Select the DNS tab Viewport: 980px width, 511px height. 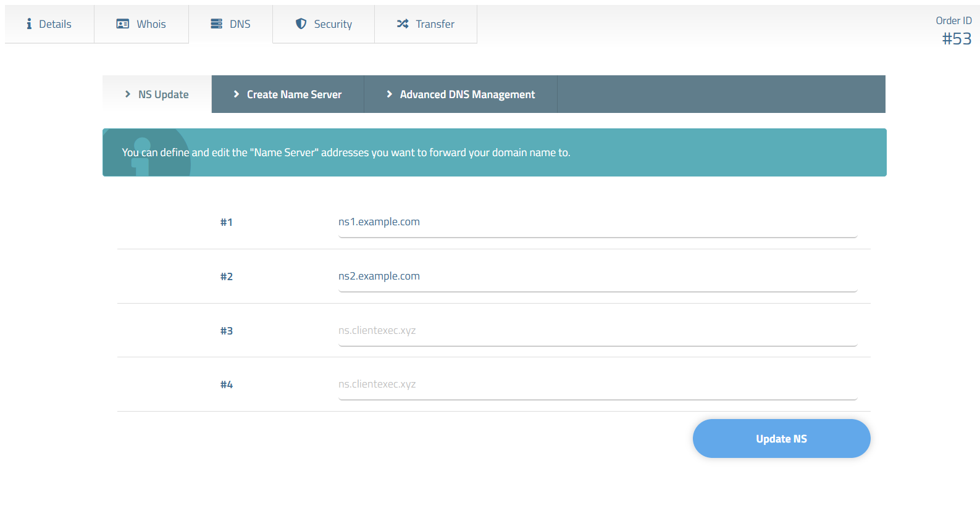click(231, 24)
